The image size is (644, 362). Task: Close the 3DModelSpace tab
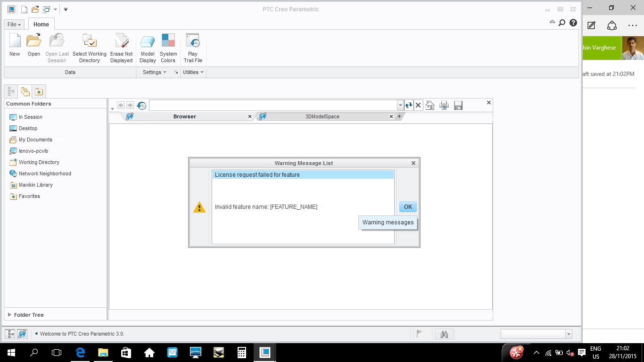pyautogui.click(x=391, y=116)
